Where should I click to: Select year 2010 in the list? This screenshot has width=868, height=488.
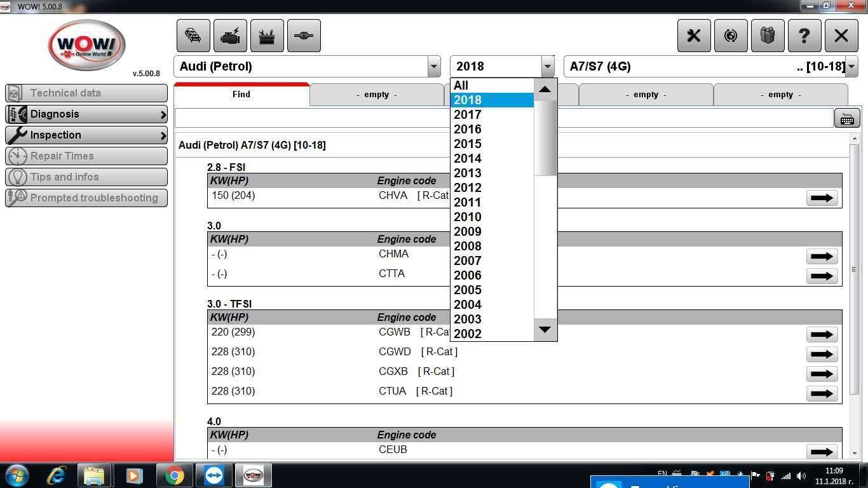click(492, 217)
